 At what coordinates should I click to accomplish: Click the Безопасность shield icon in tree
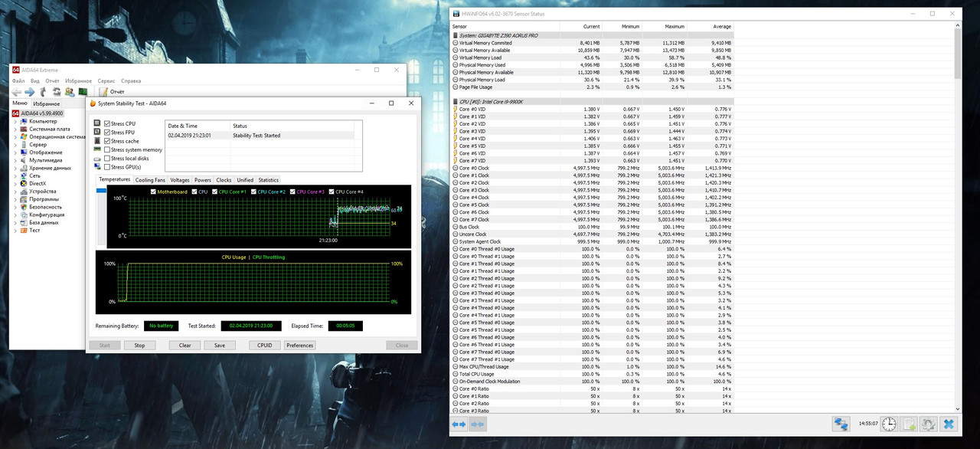point(24,207)
